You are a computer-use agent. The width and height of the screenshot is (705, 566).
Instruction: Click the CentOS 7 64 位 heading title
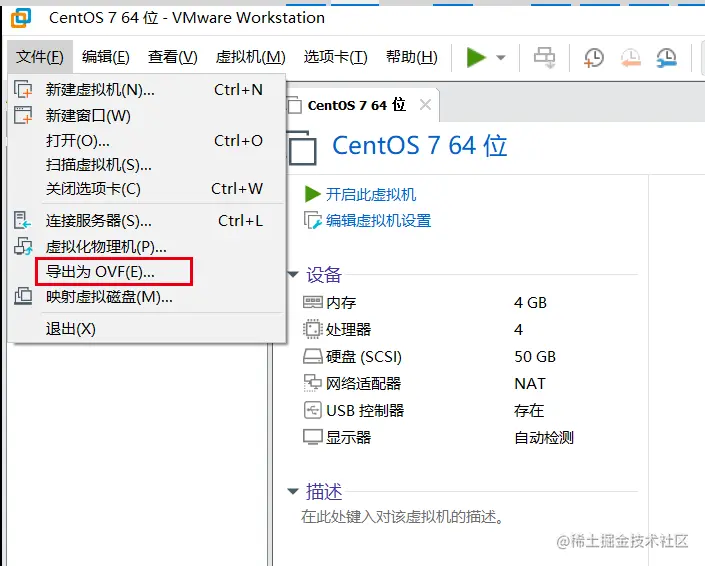419,146
